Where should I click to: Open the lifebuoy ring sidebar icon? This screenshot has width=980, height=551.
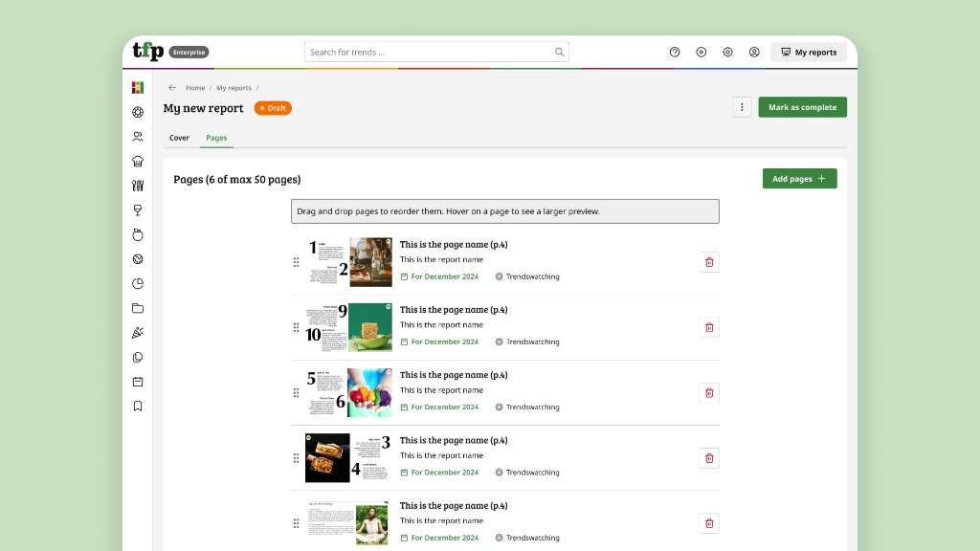click(x=138, y=113)
